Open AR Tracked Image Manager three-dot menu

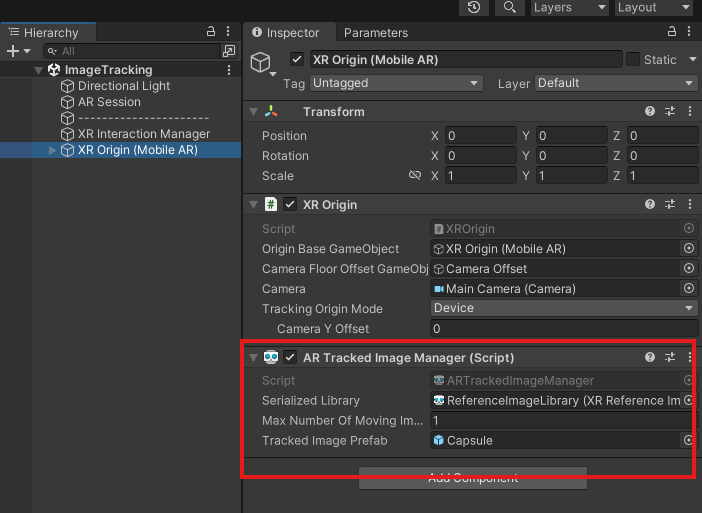pos(689,357)
